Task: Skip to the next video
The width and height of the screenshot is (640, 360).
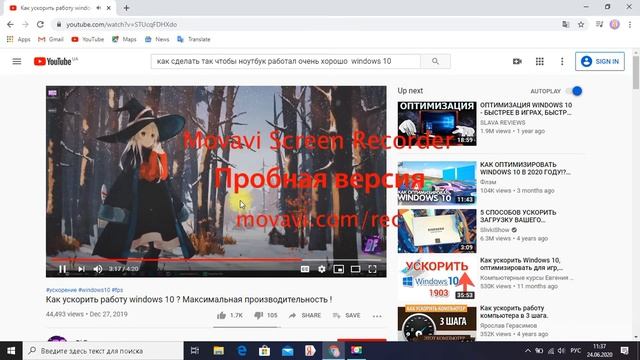Action: 81,269
